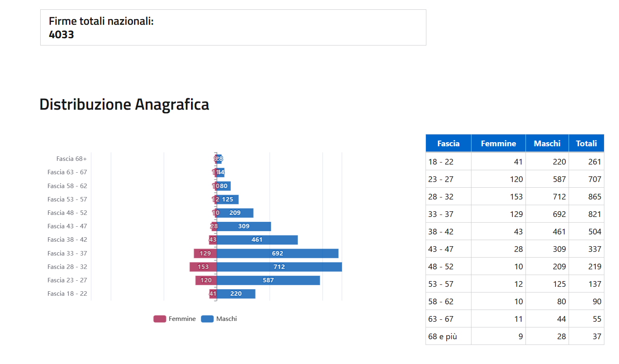The image size is (619, 364).
Task: Select the '68 e più' table row label
Action: (x=443, y=336)
